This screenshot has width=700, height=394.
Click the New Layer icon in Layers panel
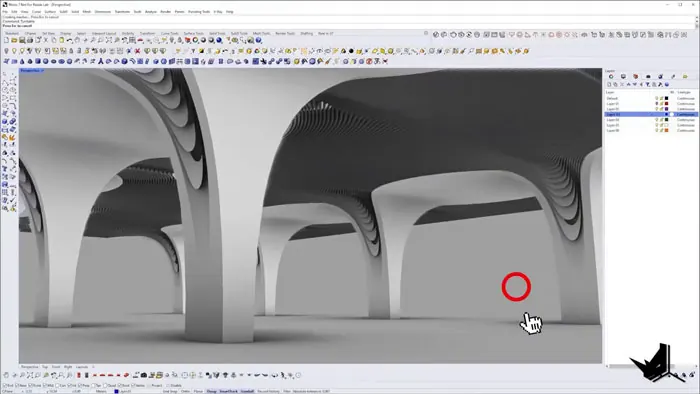[609, 84]
